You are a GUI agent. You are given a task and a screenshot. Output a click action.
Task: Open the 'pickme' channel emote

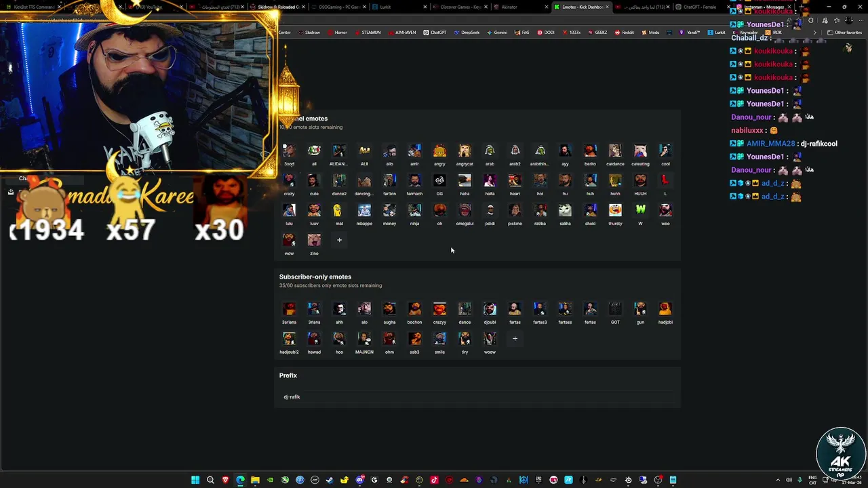point(515,210)
